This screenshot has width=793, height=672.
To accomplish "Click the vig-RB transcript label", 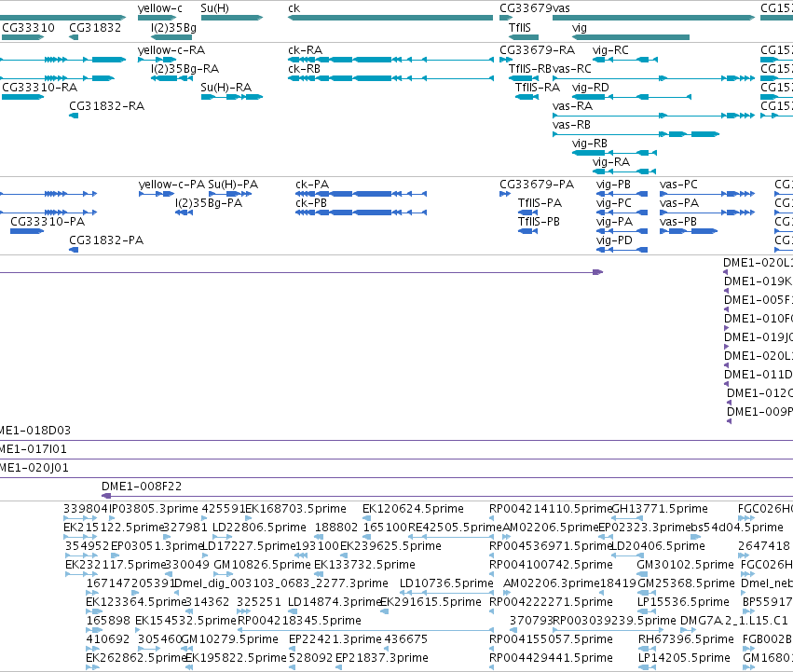I will [589, 144].
